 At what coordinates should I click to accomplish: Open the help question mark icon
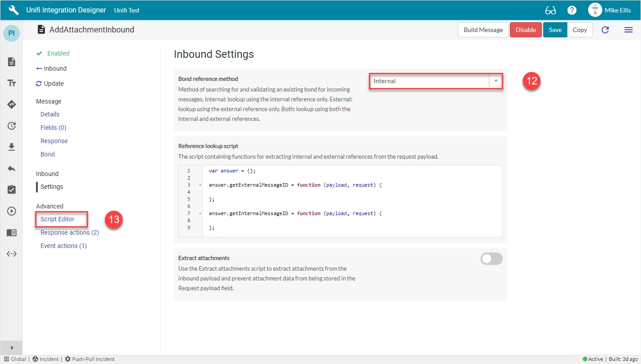[x=572, y=10]
